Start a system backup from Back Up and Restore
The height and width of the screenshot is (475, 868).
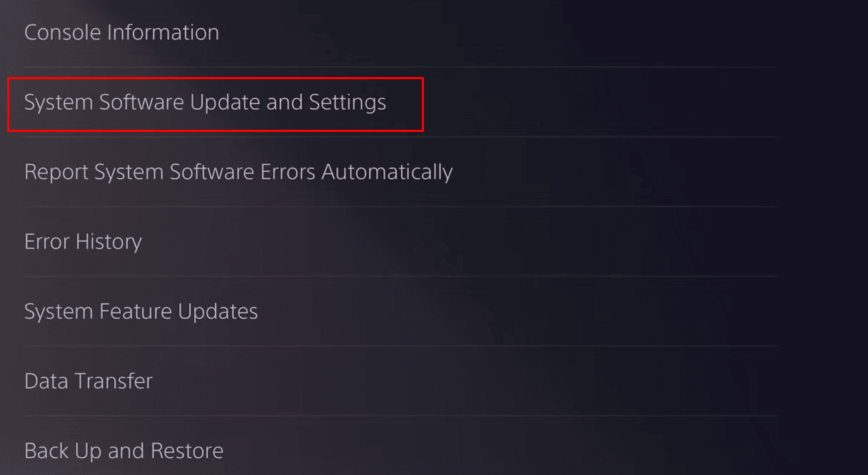point(123,450)
